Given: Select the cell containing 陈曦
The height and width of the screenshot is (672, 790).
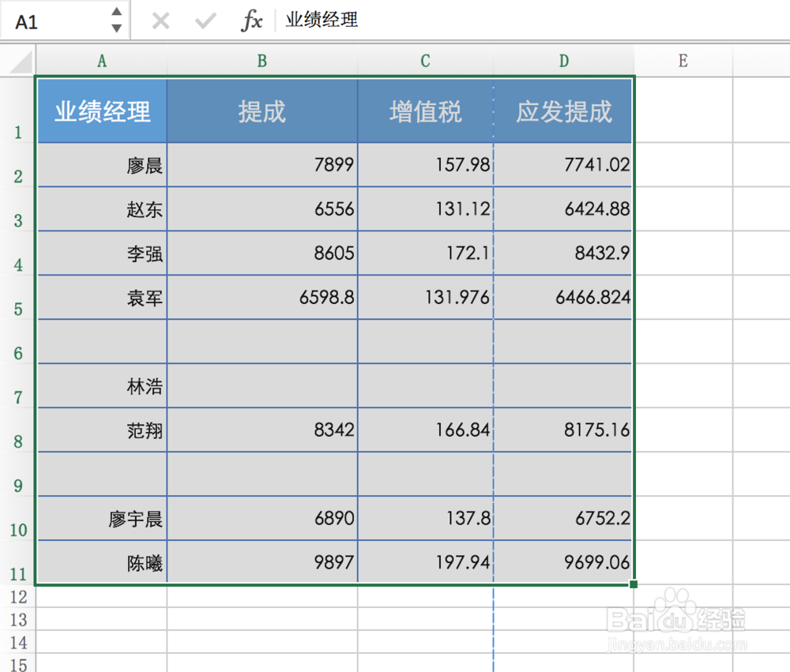Looking at the screenshot, I should tap(102, 562).
